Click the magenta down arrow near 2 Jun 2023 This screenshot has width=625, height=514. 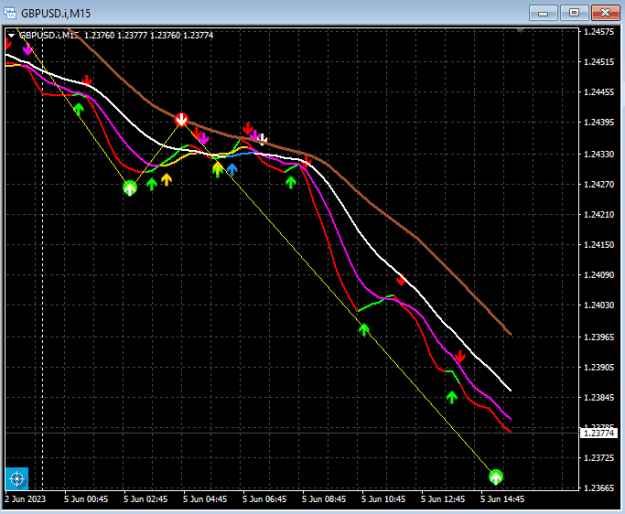click(x=28, y=49)
